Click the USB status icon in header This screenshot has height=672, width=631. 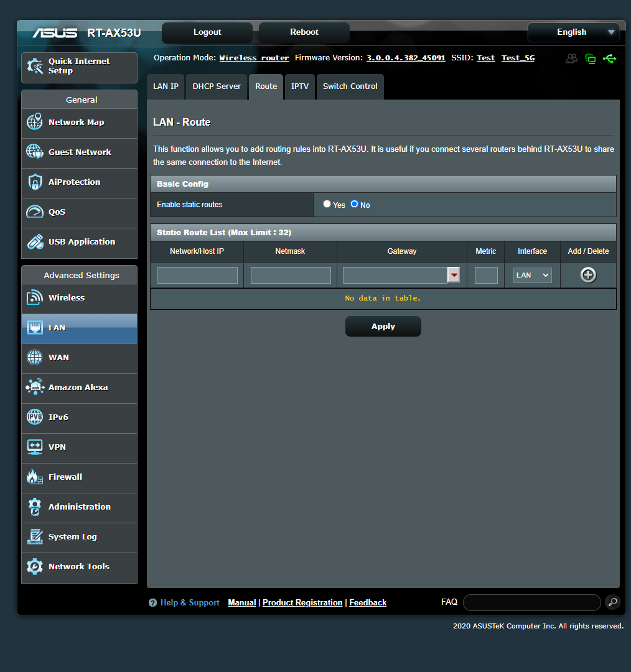pyautogui.click(x=610, y=58)
